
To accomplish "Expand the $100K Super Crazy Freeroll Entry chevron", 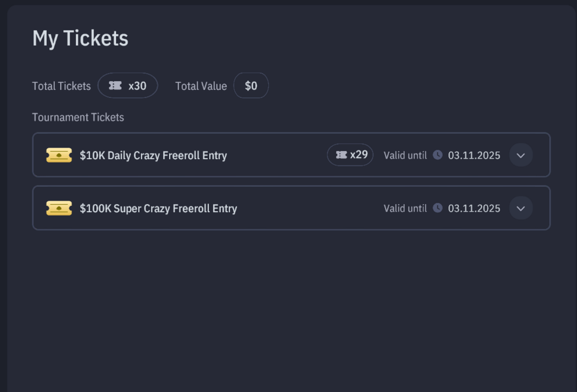I will coord(520,208).
